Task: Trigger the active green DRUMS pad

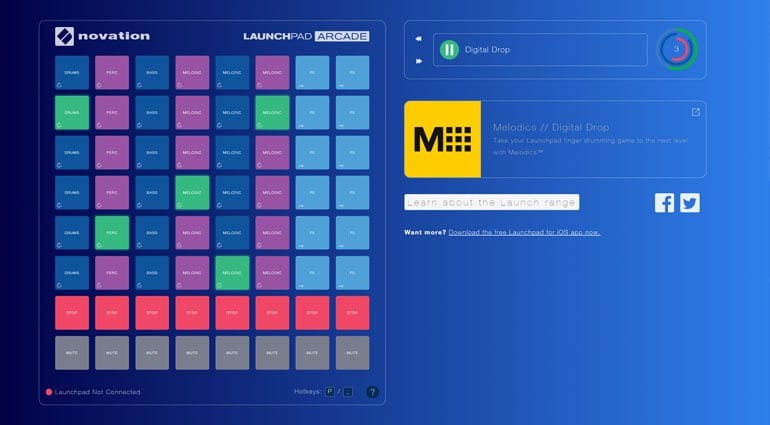Action: point(72,113)
